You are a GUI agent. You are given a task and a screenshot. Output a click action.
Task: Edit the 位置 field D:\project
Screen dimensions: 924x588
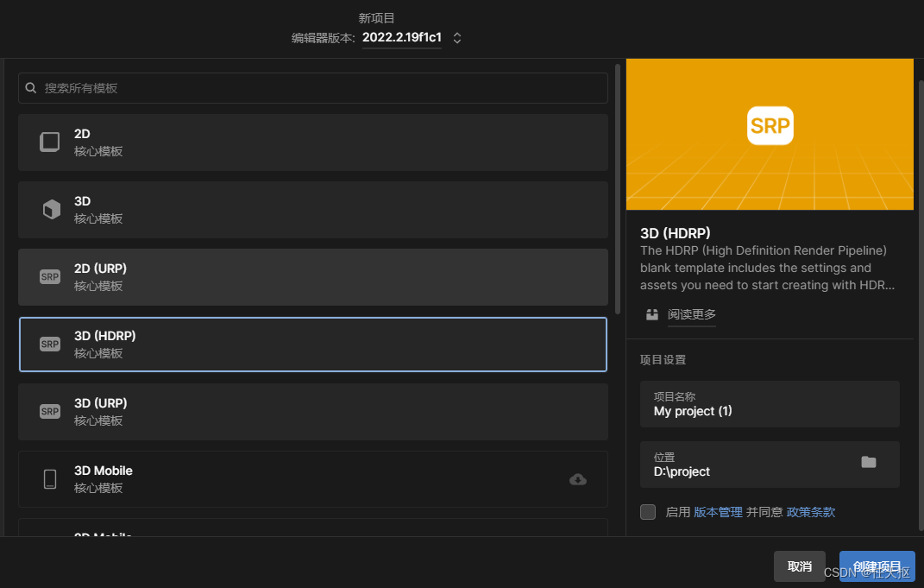(x=770, y=465)
